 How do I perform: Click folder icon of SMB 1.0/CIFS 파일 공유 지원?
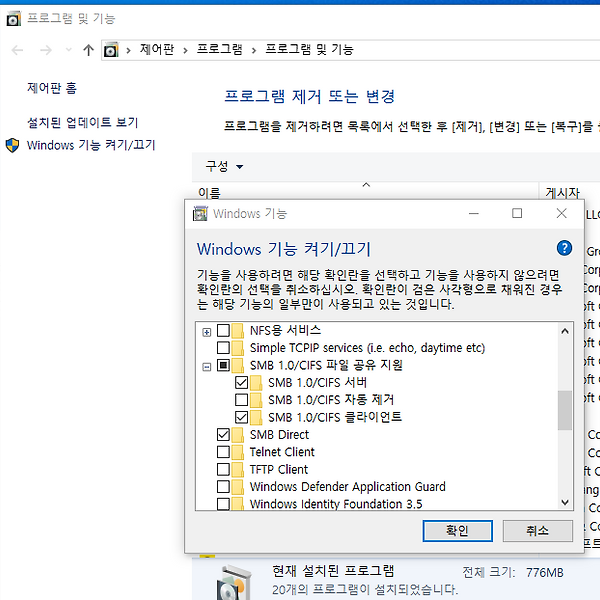pyautogui.click(x=238, y=365)
